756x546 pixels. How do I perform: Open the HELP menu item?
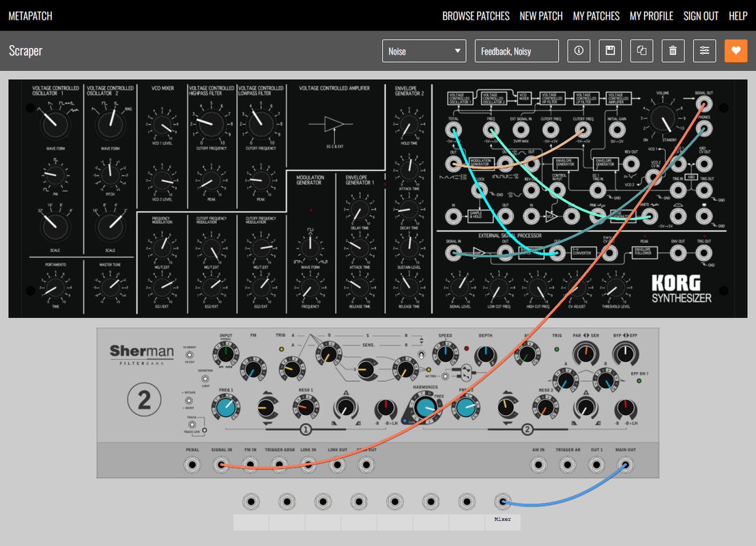pos(738,16)
